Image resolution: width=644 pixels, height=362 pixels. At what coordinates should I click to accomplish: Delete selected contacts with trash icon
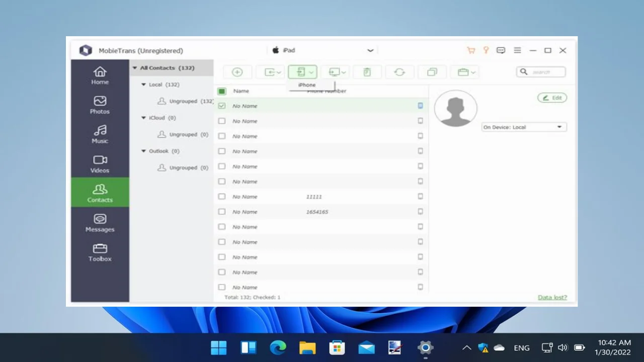click(x=367, y=72)
